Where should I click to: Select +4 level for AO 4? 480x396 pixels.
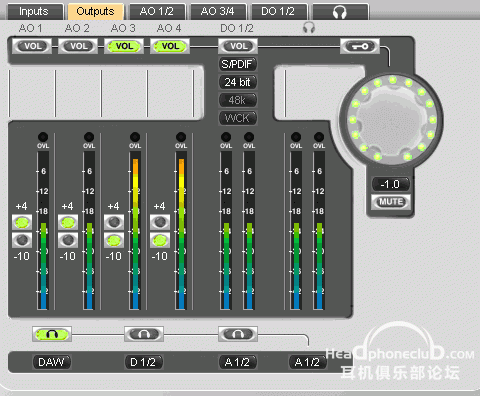point(160,222)
